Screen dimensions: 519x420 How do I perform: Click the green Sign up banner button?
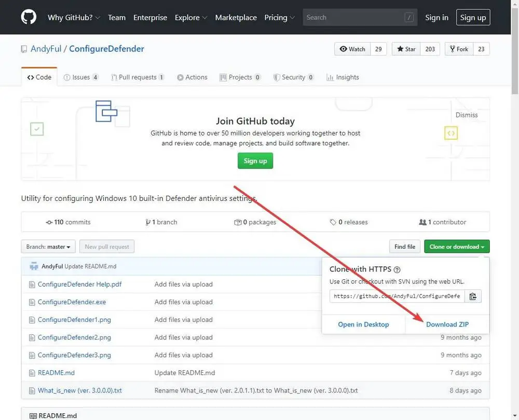point(255,161)
